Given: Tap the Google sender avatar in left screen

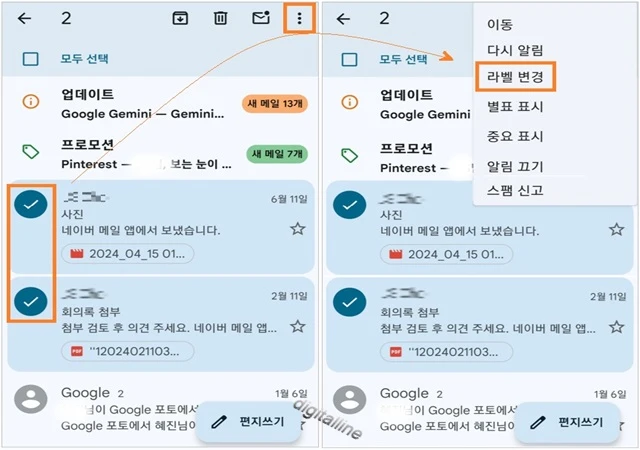Looking at the screenshot, I should 31,399.
